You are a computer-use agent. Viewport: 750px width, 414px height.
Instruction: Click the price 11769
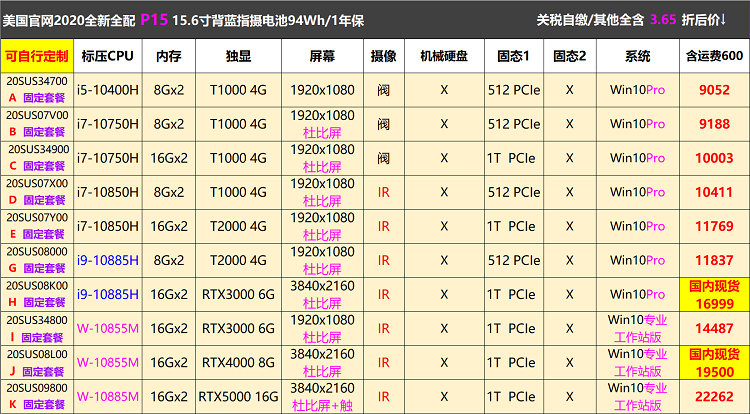coord(715,226)
